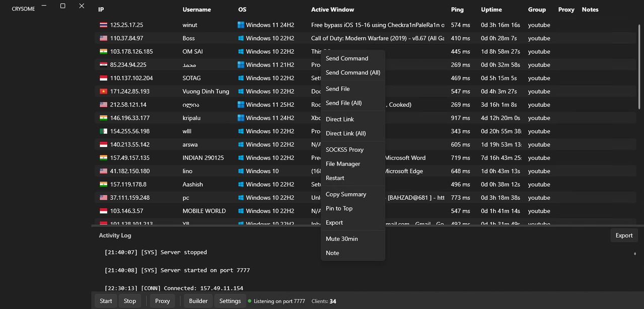Click the Group column header
Screen dimensions: 644x309
tap(537, 10)
